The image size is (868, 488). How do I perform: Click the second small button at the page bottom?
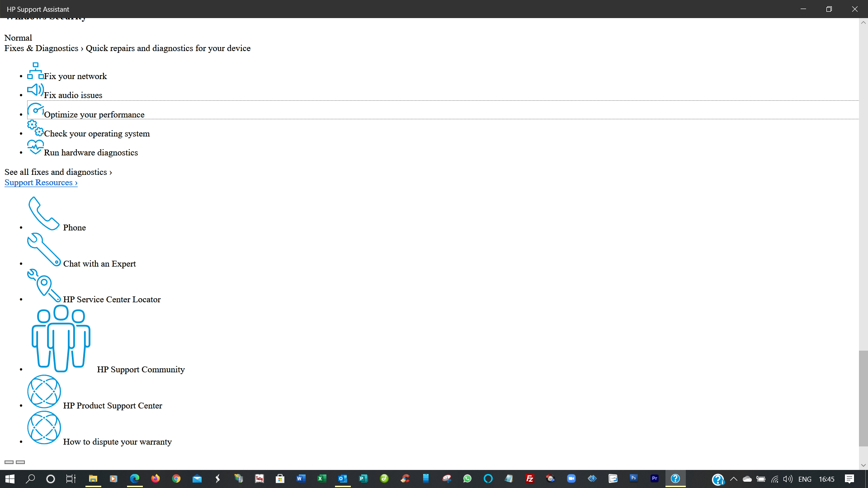20,462
